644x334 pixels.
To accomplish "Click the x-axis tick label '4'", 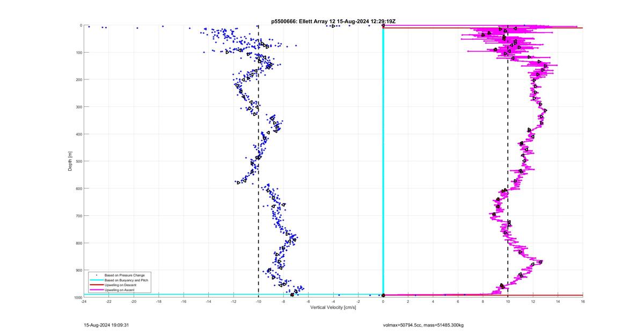I will [433, 301].
